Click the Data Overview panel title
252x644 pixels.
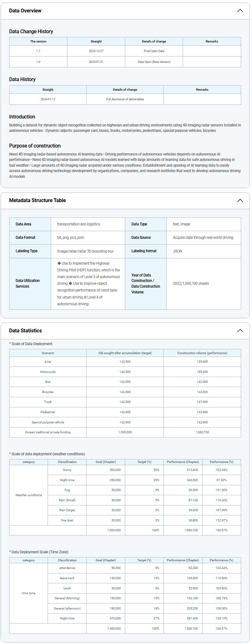click(x=25, y=11)
